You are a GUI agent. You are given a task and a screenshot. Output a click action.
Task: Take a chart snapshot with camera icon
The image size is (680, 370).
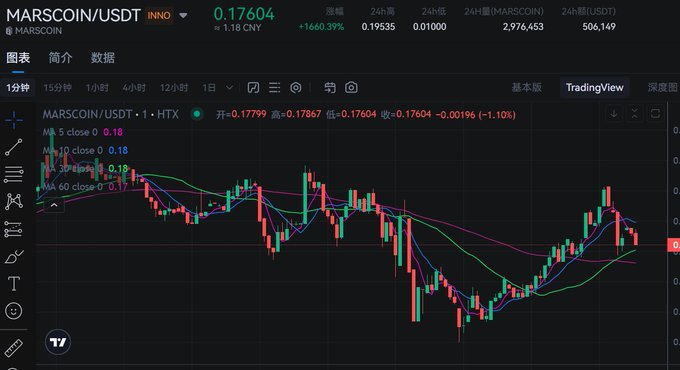pos(351,88)
